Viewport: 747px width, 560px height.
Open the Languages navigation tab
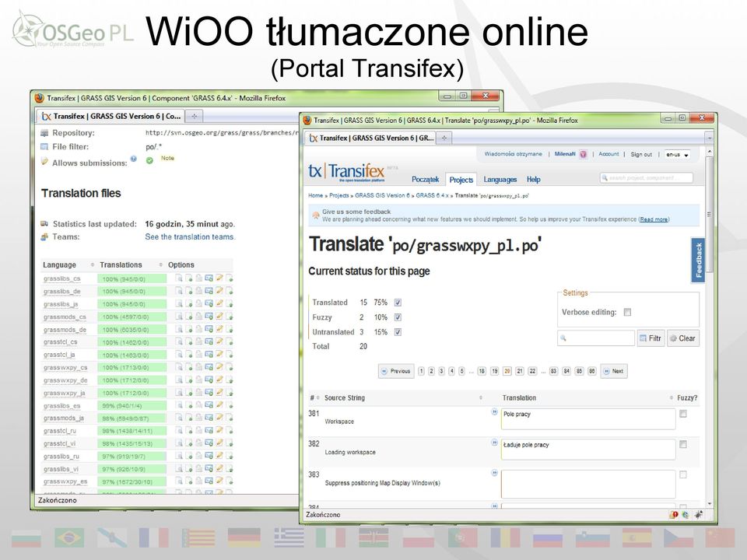pos(500,180)
